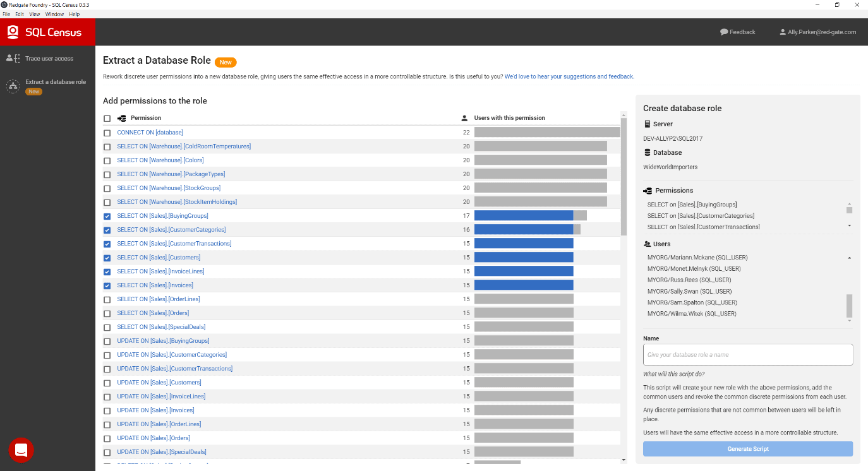Open SELECT ON Warehouse PackageTypes link
This screenshot has width=868, height=471.
coord(171,174)
